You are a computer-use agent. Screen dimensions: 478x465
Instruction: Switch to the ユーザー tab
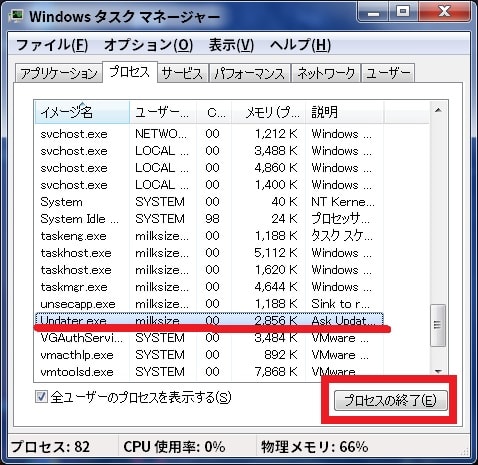pyautogui.click(x=388, y=73)
